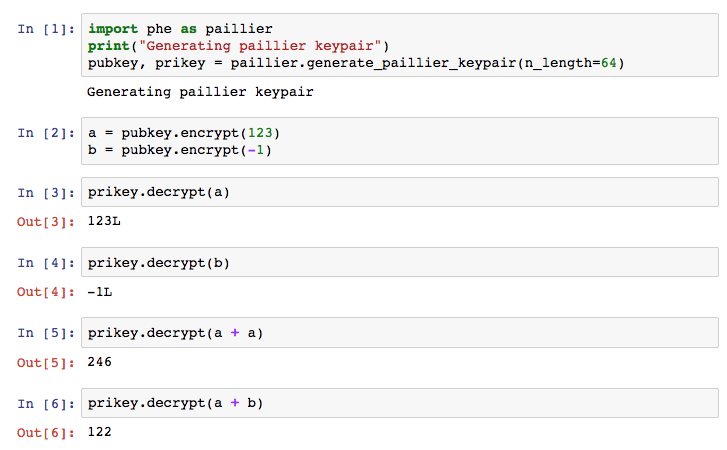The width and height of the screenshot is (727, 450).
Task: Click the Out[3] prompt label
Action: coord(46,222)
